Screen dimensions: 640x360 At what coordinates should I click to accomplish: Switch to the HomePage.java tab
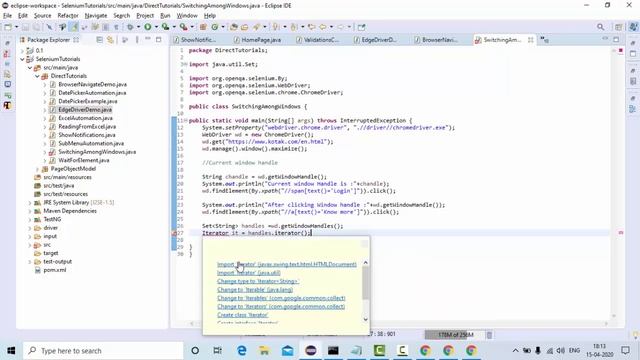click(258, 40)
